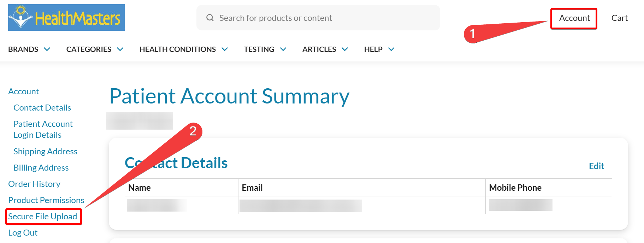Click the blurred email cell value
The width and height of the screenshot is (644, 243).
click(301, 206)
